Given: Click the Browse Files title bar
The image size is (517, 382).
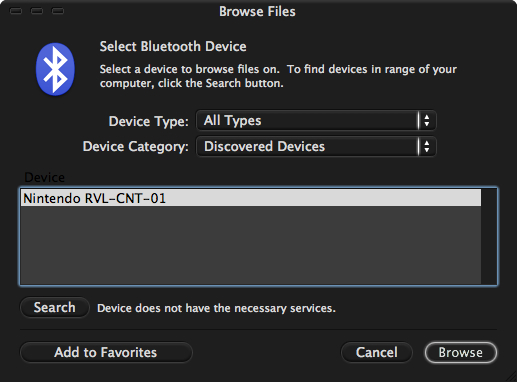Looking at the screenshot, I should click(257, 12).
